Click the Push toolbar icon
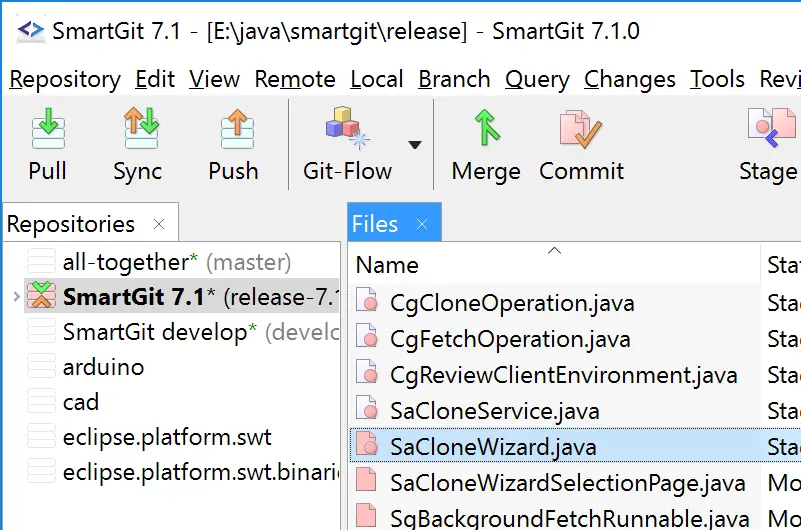The height and width of the screenshot is (530, 801). pos(237,129)
